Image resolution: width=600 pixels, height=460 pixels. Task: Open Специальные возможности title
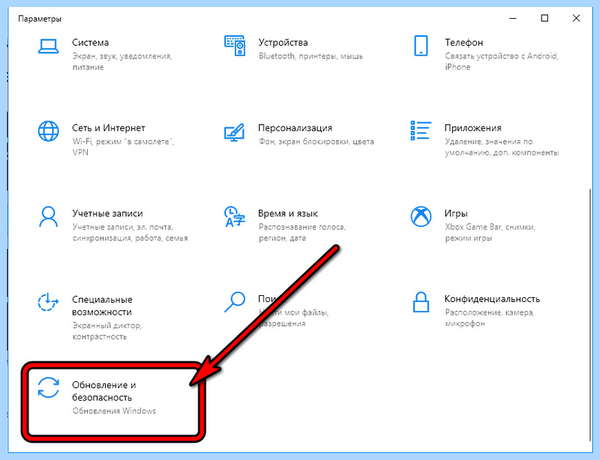(x=102, y=305)
